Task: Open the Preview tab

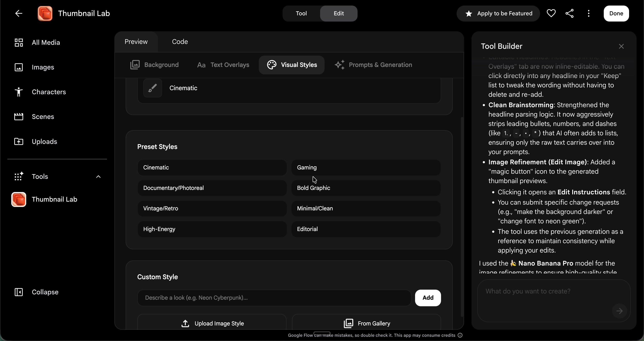Action: [136, 42]
